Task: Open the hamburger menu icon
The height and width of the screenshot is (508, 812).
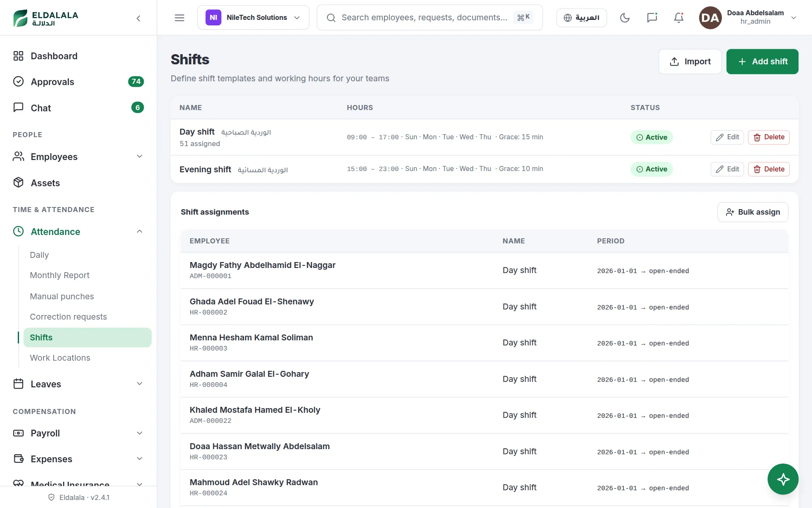Action: click(179, 18)
